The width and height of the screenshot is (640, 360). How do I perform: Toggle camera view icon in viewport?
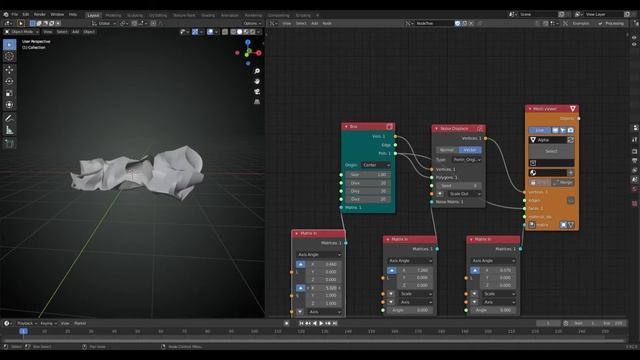coord(257,91)
